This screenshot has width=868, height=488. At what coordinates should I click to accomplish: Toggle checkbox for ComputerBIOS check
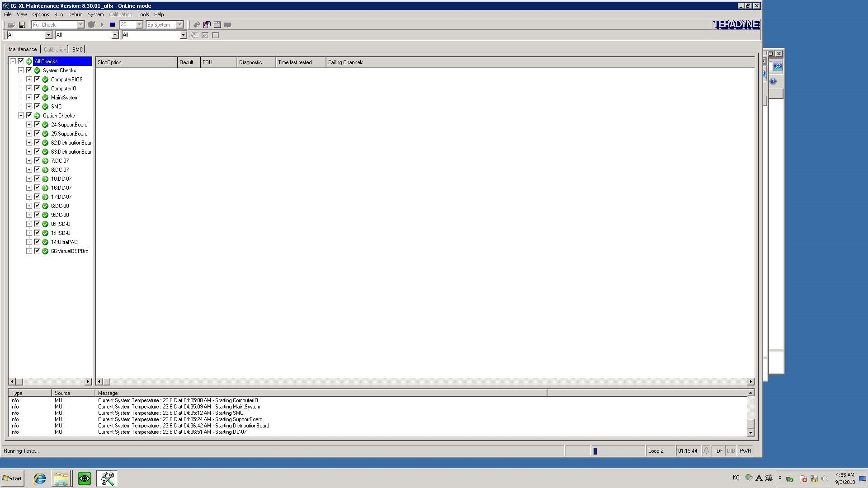pyautogui.click(x=38, y=79)
